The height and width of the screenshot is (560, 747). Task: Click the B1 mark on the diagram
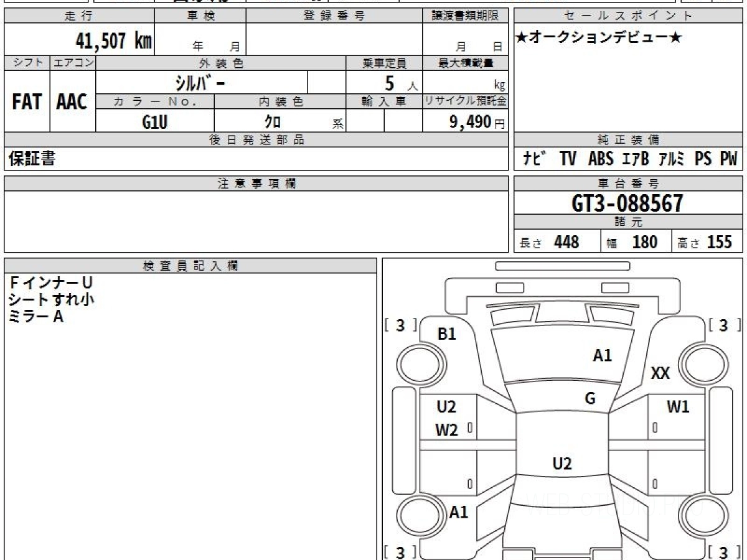pyautogui.click(x=446, y=334)
